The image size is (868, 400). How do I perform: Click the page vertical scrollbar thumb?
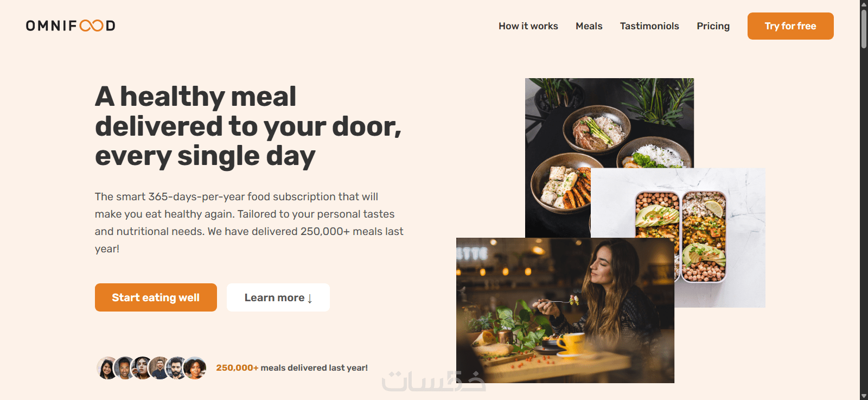pyautogui.click(x=864, y=29)
